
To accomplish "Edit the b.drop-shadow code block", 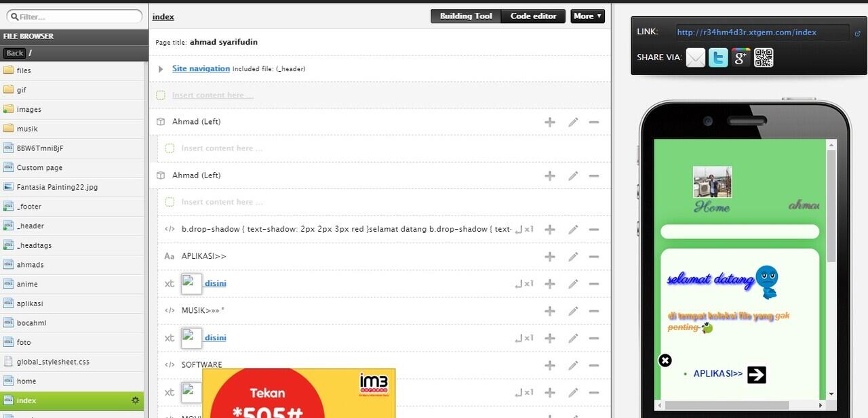I will [573, 230].
